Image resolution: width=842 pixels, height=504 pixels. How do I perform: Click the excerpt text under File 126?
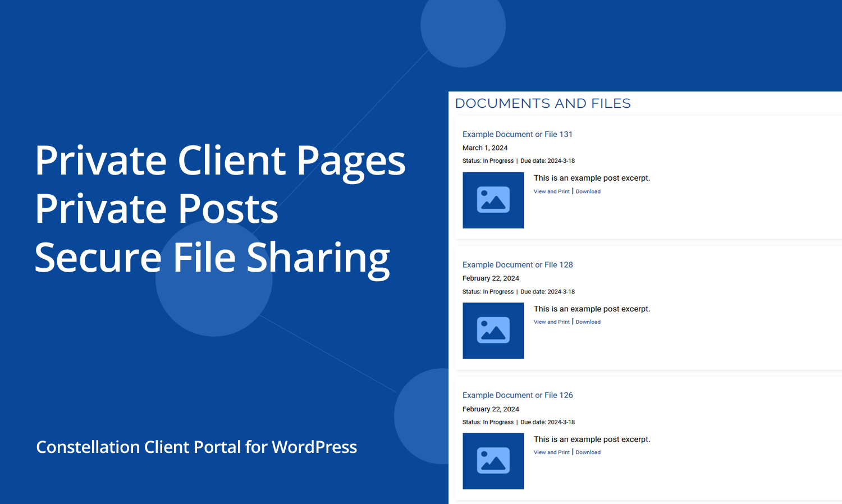point(592,439)
